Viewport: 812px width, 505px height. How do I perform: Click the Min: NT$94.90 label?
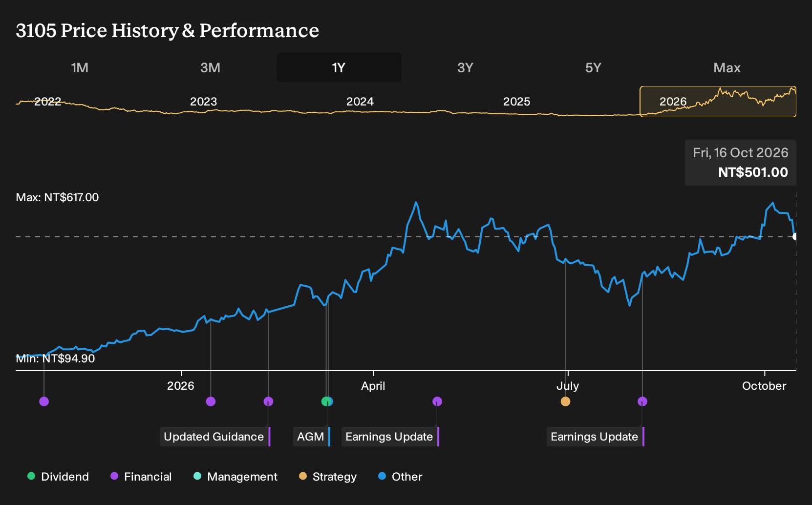[55, 358]
